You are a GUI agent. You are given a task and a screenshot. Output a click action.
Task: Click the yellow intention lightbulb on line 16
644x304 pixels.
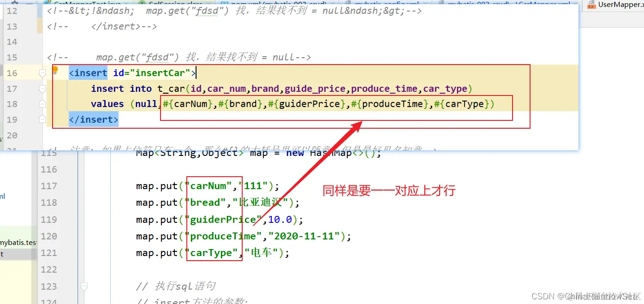pyautogui.click(x=55, y=70)
